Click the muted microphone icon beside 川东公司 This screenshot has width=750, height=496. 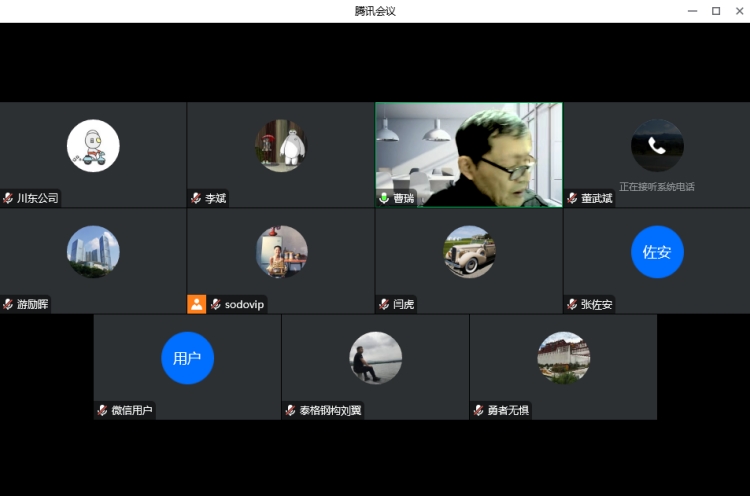click(x=9, y=198)
